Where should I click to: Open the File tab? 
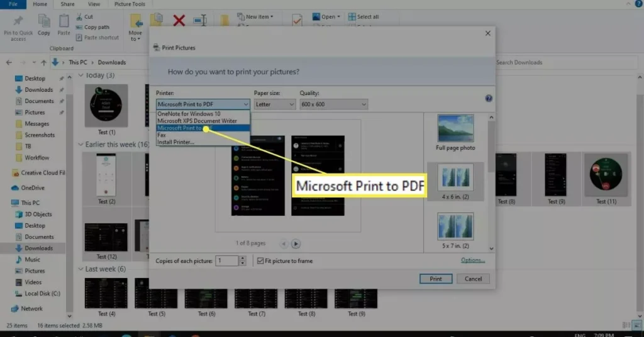tap(13, 4)
